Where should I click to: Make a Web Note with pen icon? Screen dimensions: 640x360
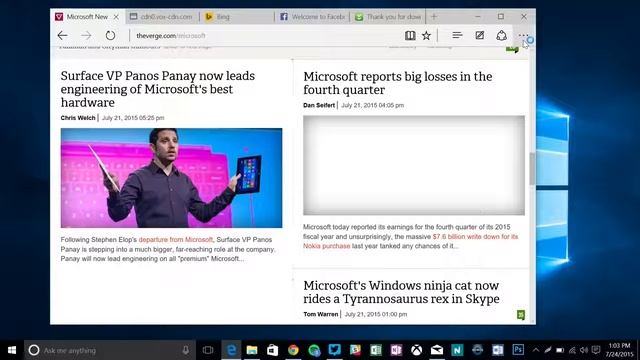[480, 36]
